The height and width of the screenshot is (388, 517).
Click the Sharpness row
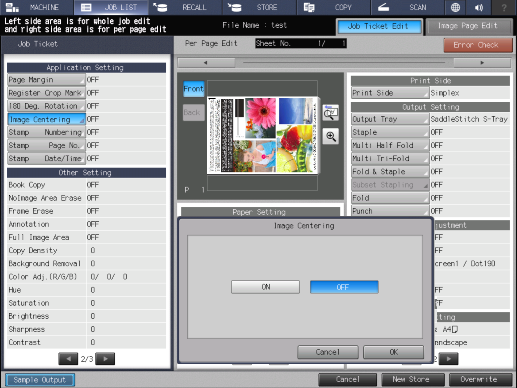coord(86,329)
